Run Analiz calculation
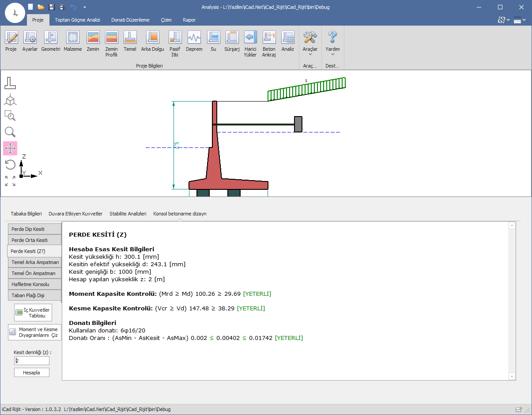Image resolution: width=532 pixels, height=415 pixels. tap(288, 41)
